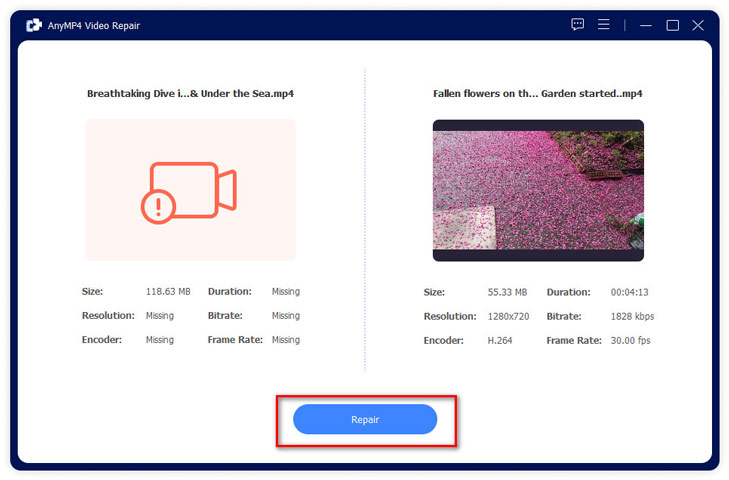The image size is (729, 480).
Task: Click the Repair button
Action: point(365,420)
